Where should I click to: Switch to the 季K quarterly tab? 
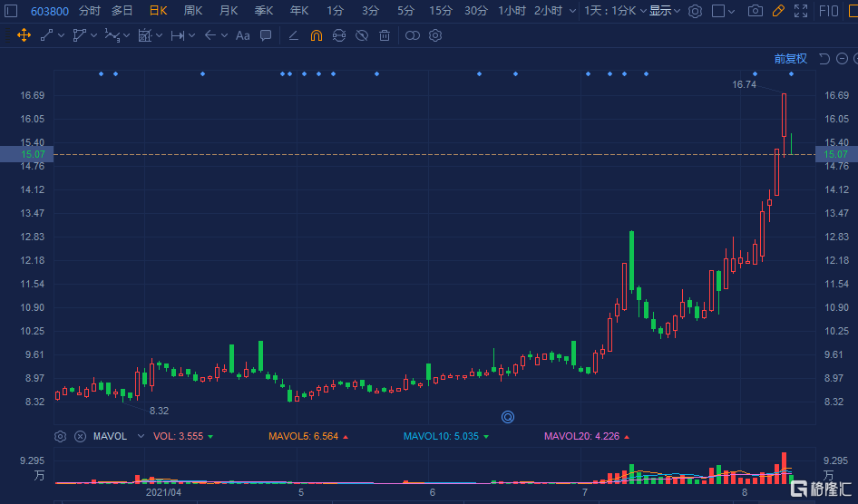pyautogui.click(x=264, y=11)
